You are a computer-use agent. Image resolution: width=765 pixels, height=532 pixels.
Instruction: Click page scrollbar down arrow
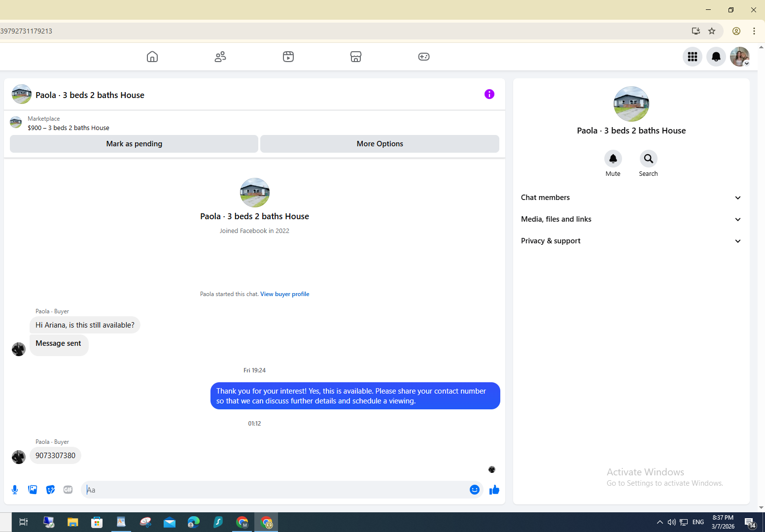point(762,508)
